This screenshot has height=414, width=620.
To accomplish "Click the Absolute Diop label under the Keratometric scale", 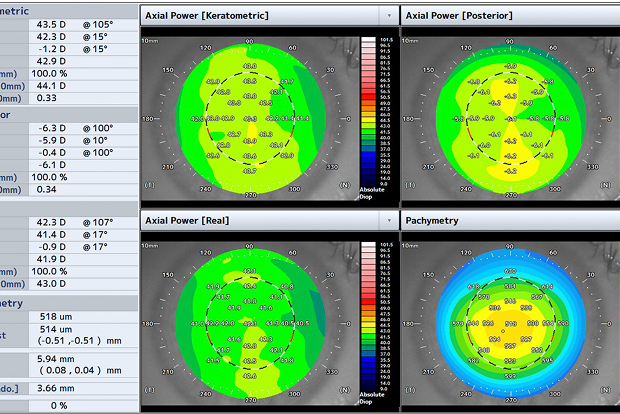I will pyautogui.click(x=372, y=193).
